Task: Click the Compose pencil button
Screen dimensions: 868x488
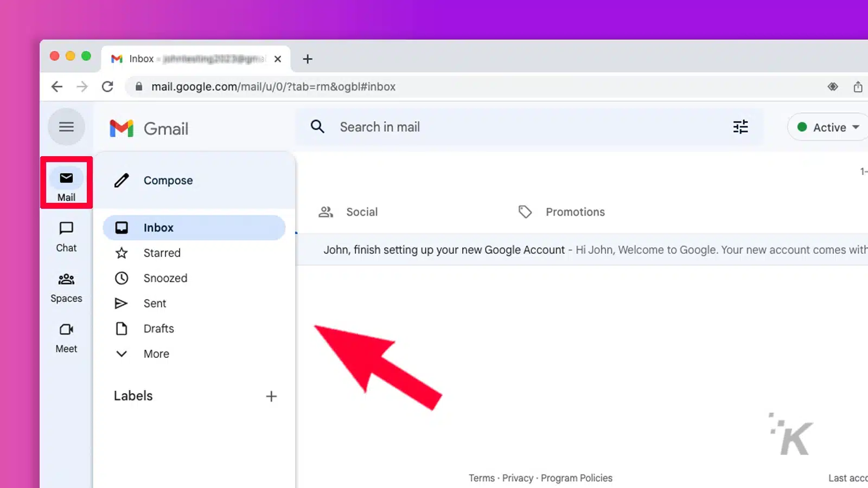Action: pyautogui.click(x=154, y=180)
